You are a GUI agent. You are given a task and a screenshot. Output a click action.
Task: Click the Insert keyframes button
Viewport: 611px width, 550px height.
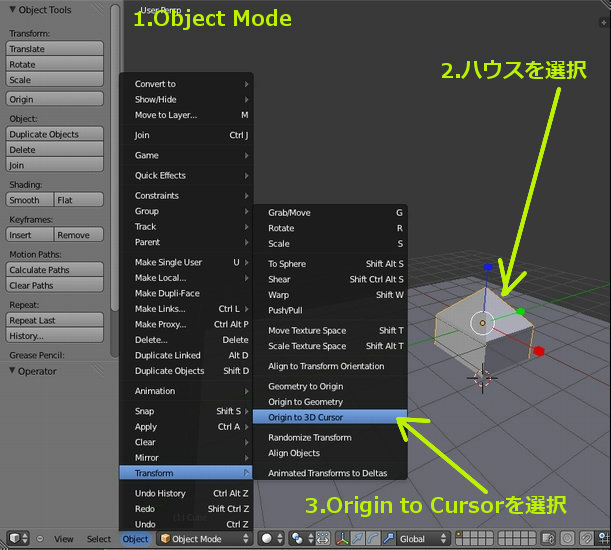click(30, 235)
